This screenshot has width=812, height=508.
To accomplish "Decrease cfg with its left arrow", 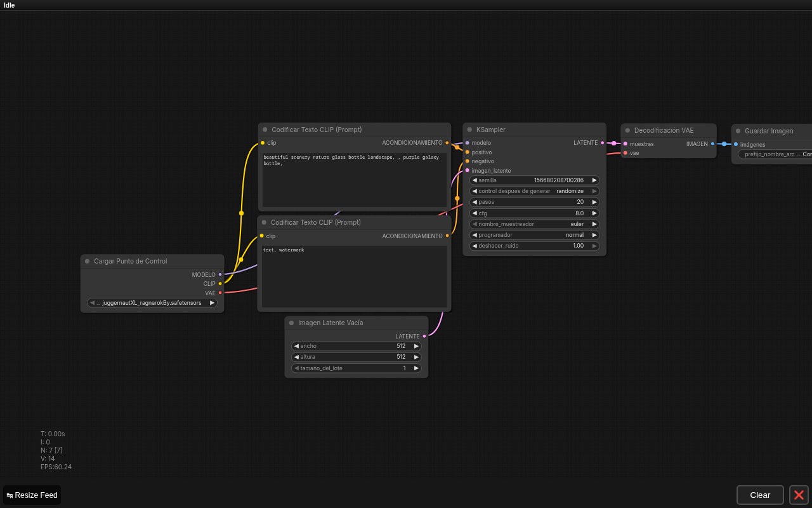I will tap(475, 213).
